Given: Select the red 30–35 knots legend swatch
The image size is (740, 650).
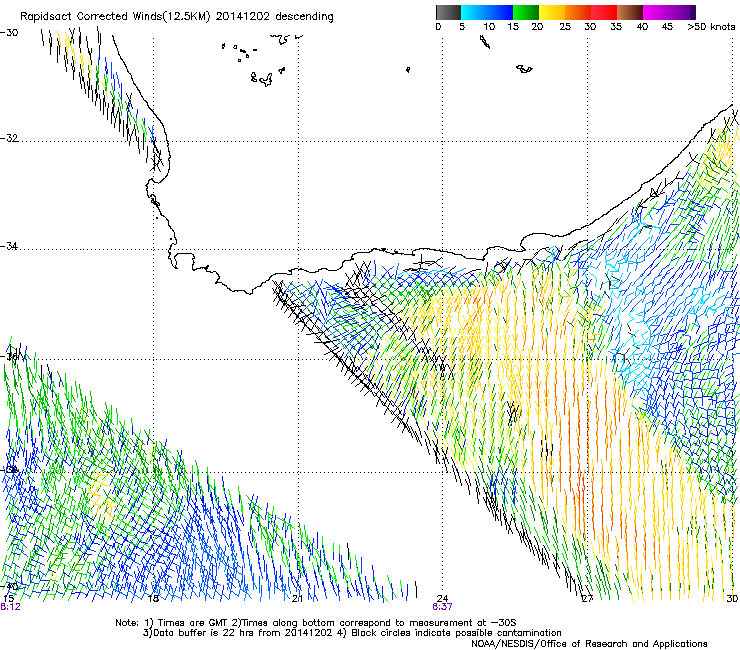Looking at the screenshot, I should [604, 12].
